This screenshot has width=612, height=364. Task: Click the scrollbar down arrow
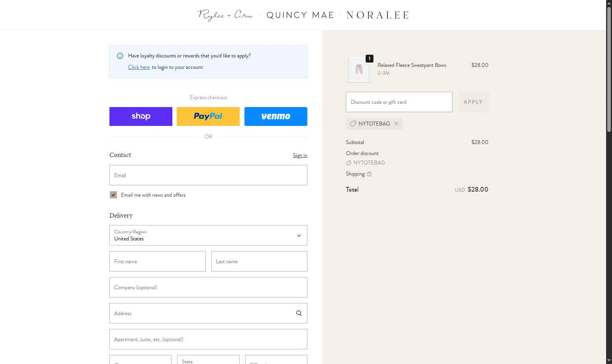(x=609, y=360)
